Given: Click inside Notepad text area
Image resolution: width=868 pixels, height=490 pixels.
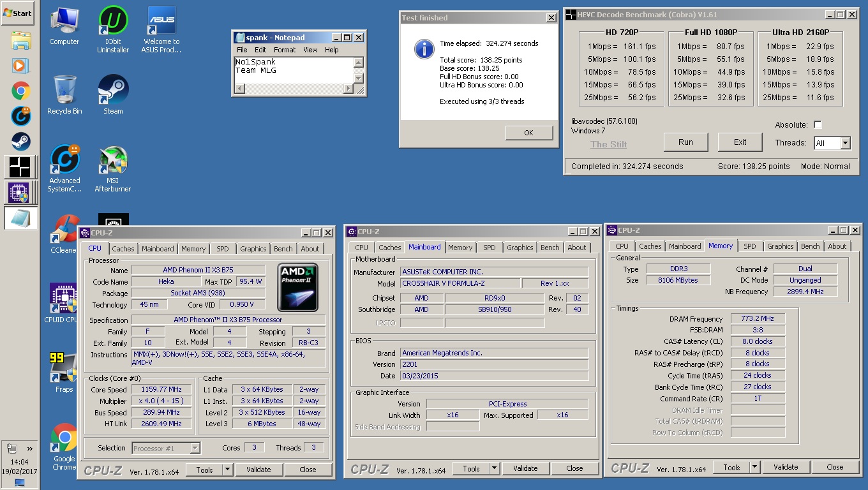Looking at the screenshot, I should (294, 70).
